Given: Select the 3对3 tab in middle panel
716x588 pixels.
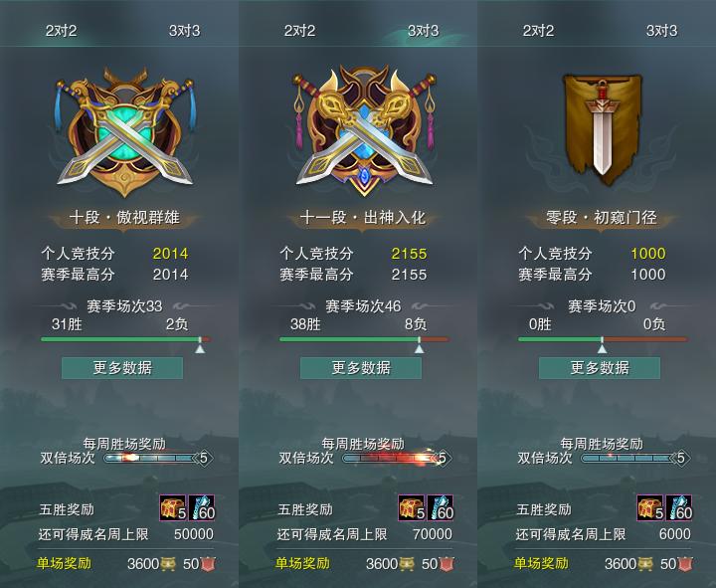Looking at the screenshot, I should pos(423,31).
